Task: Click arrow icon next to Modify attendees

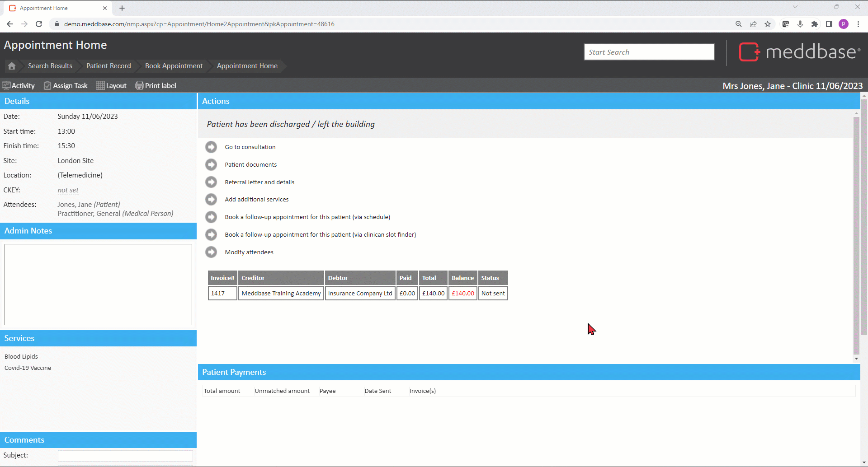Action: click(211, 252)
